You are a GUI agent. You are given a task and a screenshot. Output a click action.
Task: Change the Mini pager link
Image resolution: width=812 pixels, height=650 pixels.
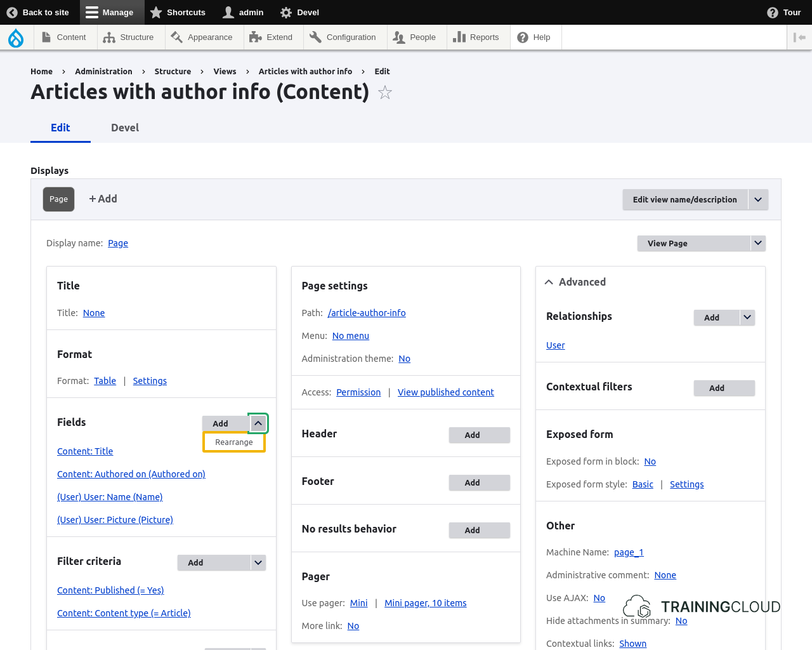tap(359, 603)
